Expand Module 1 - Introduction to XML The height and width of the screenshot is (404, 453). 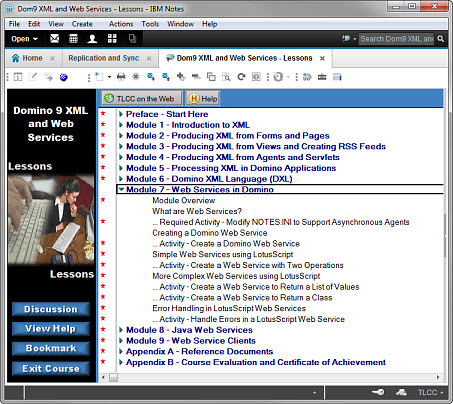click(121, 125)
